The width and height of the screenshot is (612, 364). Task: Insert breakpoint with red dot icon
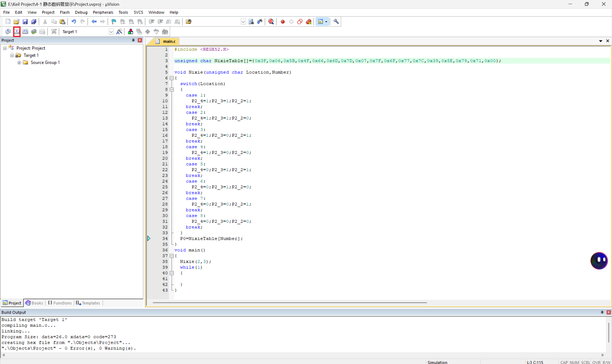(282, 22)
